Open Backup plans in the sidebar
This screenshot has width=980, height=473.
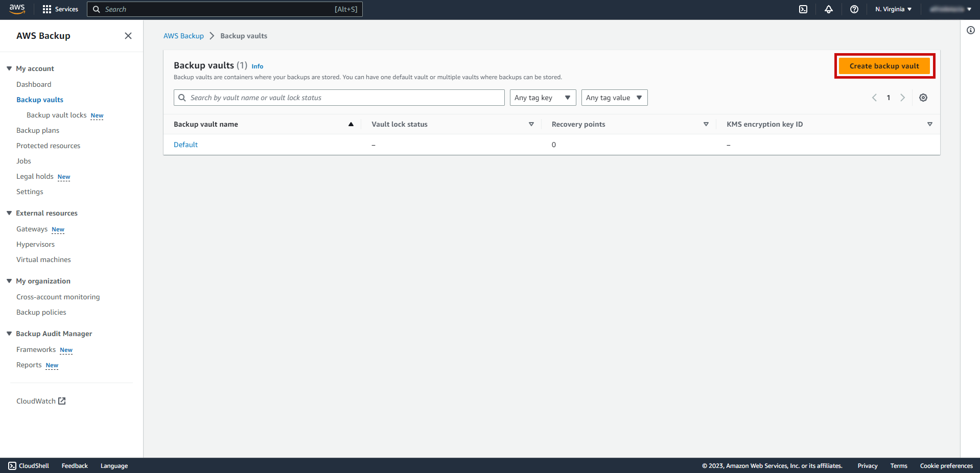point(38,130)
